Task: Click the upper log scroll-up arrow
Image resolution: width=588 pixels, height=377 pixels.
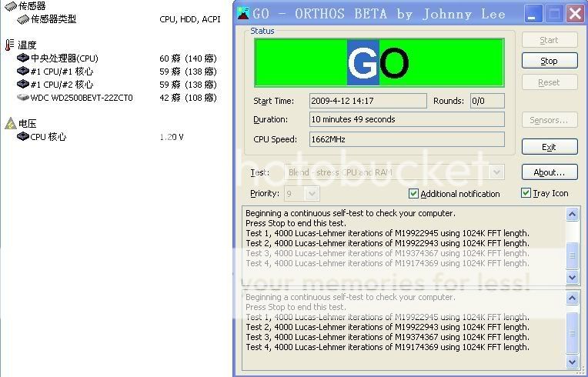Action: [x=573, y=215]
